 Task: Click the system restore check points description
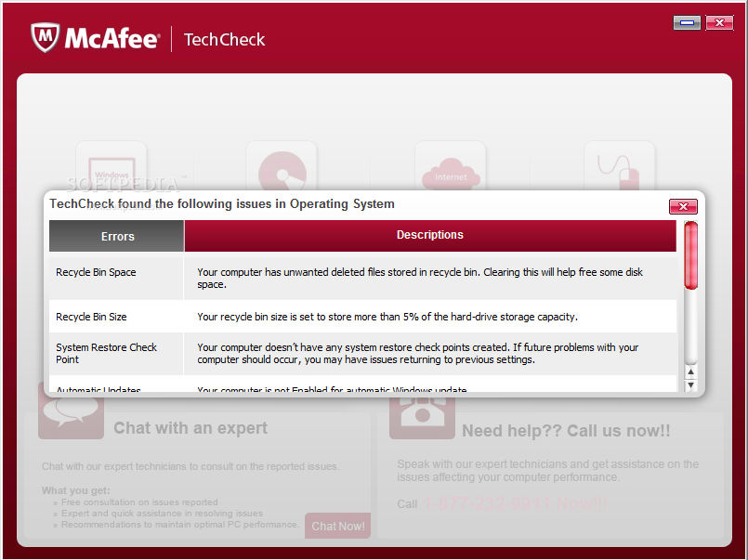point(418,354)
